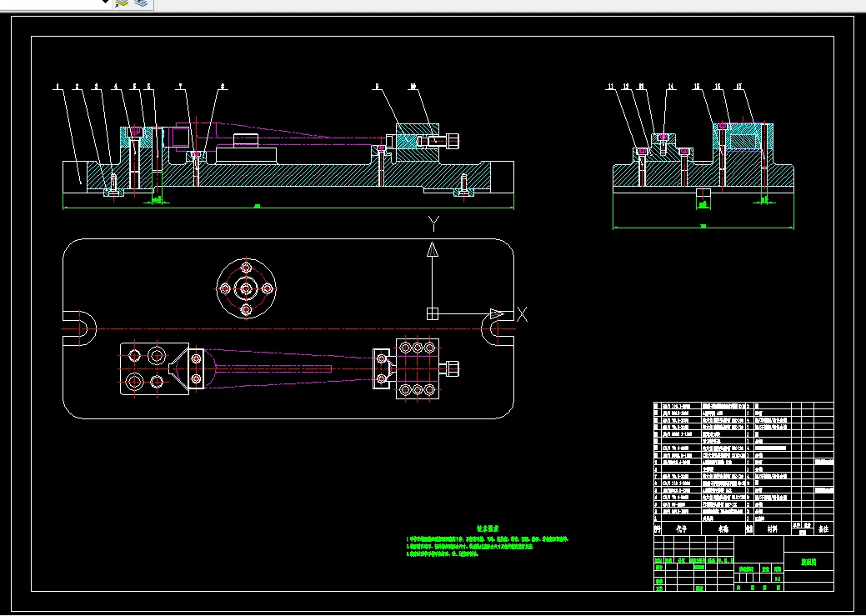The height and width of the screenshot is (616, 866).
Task: Click the blue stacked layers icon in toolbar
Action: (140, 3)
